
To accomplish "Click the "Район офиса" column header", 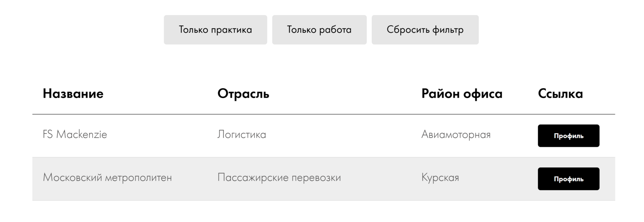I will pyautogui.click(x=462, y=94).
